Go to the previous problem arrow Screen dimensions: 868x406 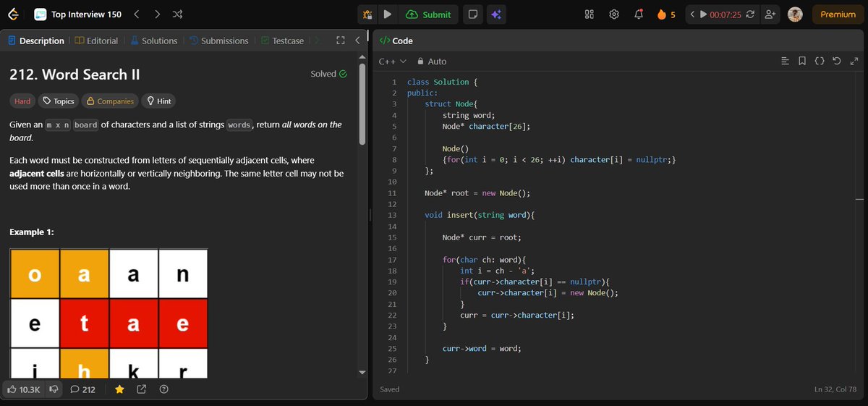136,14
